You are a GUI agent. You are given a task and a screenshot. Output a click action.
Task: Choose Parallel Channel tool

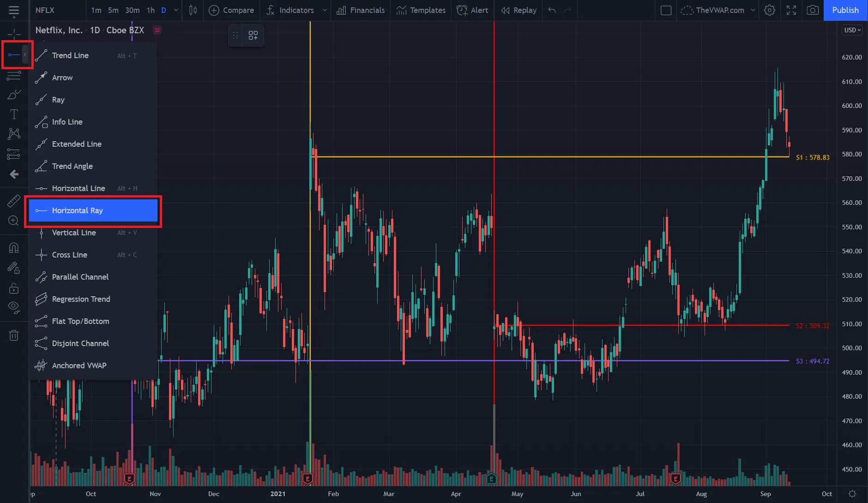pos(93,277)
